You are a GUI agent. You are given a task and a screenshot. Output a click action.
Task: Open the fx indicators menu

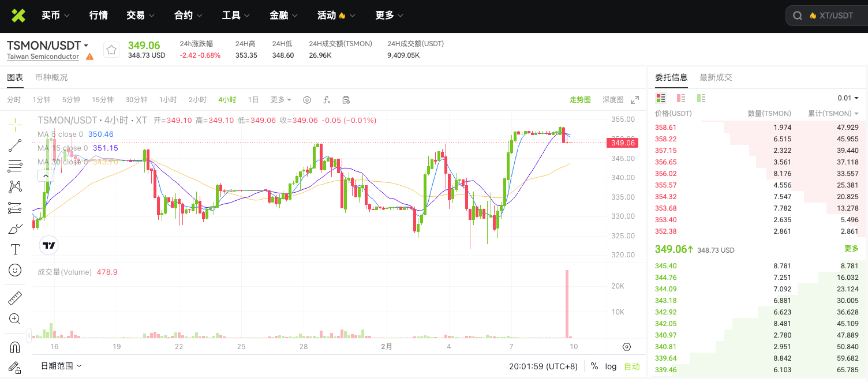tap(327, 100)
